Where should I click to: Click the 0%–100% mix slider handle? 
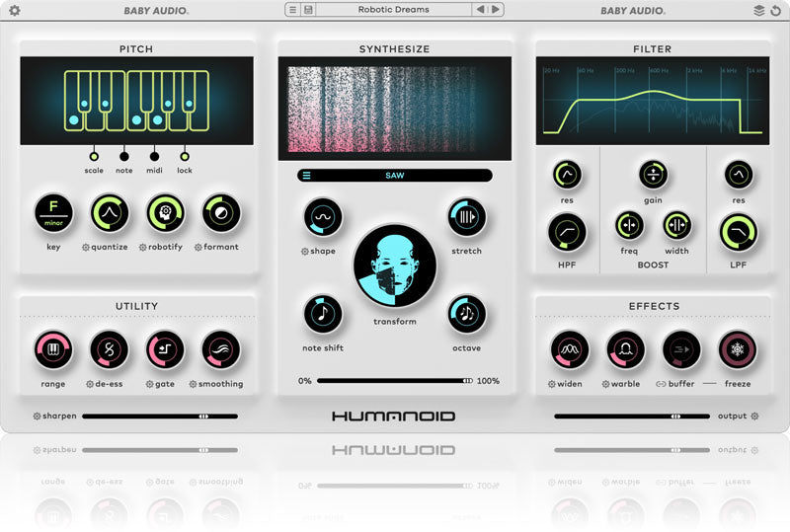467,381
